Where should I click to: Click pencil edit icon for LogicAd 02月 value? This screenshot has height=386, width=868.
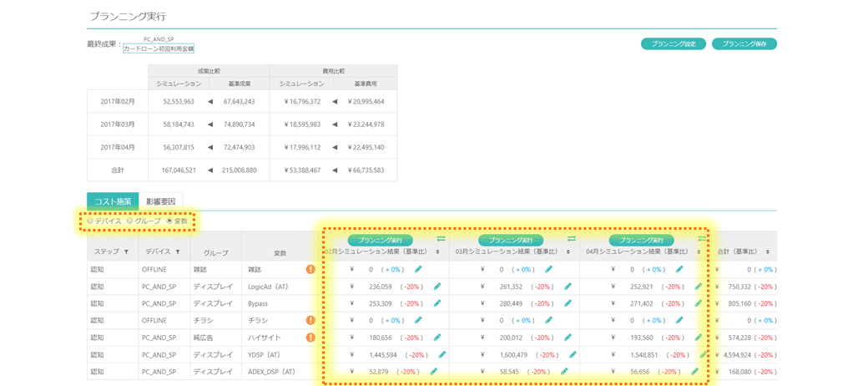[x=437, y=287]
